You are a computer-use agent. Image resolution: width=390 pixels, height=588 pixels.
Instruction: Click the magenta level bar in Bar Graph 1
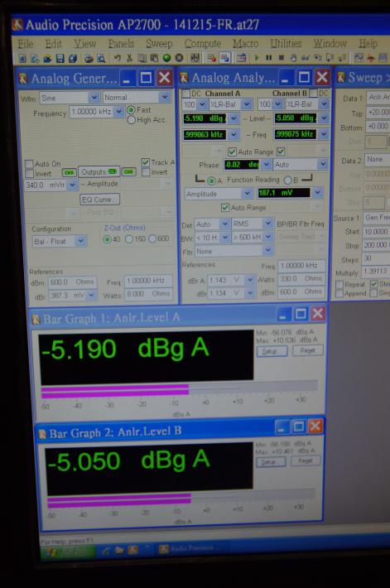[115, 390]
